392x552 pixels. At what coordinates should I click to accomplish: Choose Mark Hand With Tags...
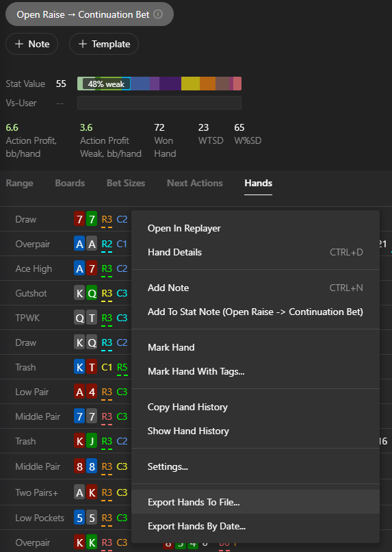pos(255,371)
